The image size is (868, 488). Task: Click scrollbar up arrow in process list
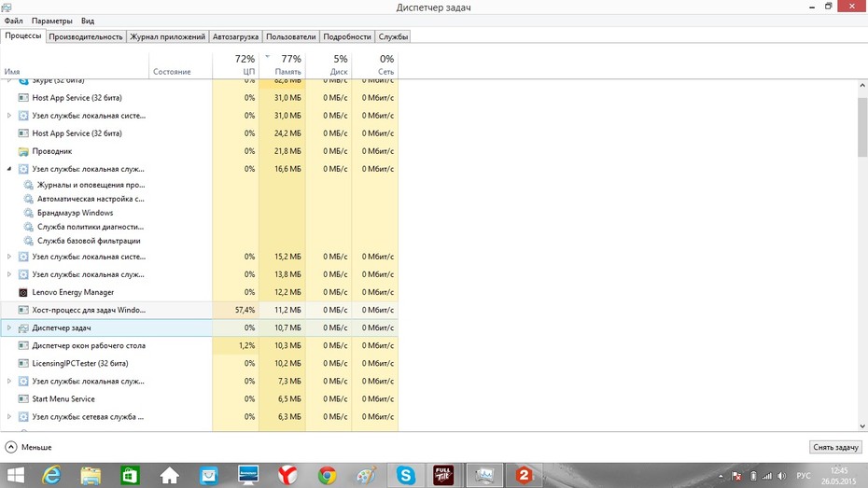pyautogui.click(x=862, y=85)
